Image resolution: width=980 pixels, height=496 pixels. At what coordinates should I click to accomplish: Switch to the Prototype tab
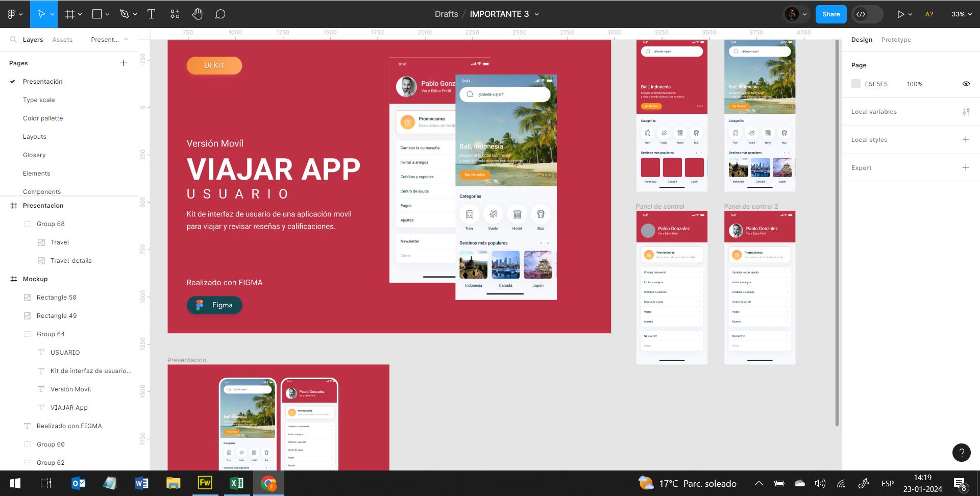pyautogui.click(x=896, y=40)
